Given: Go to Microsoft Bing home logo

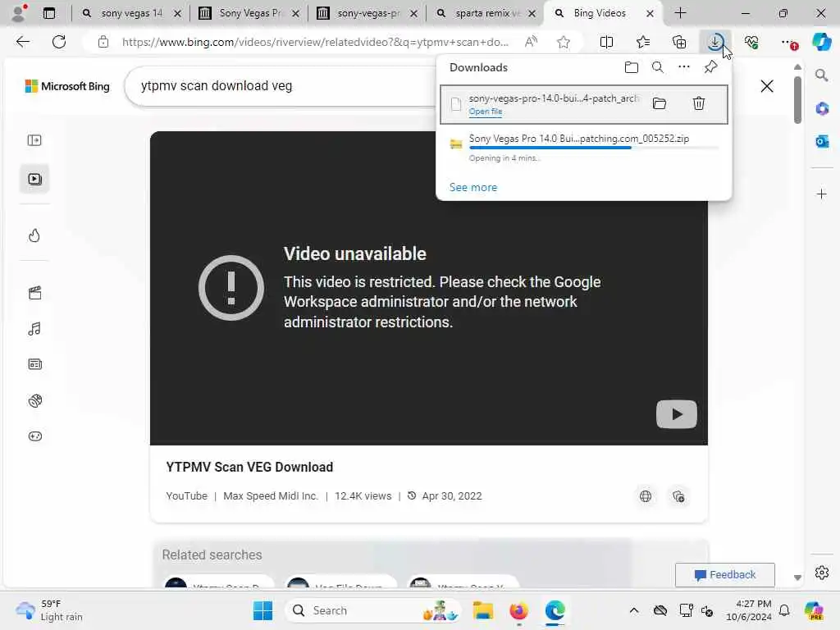Looking at the screenshot, I should (x=67, y=86).
